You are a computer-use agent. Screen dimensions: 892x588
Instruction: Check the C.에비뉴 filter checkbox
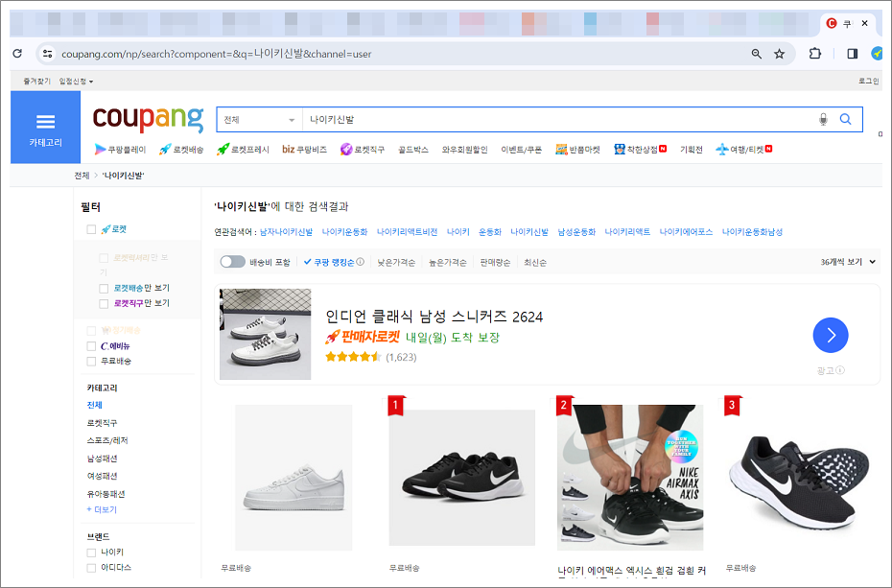91,345
